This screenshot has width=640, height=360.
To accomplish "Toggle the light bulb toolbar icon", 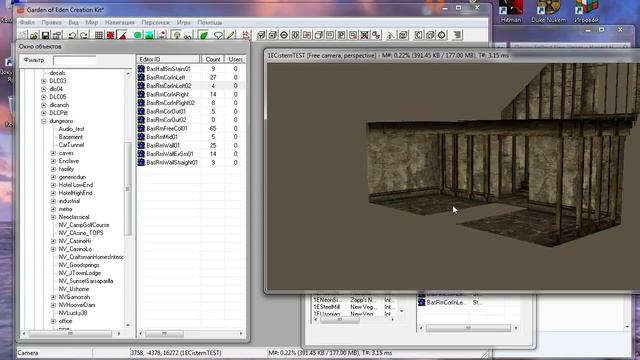I will point(176,35).
